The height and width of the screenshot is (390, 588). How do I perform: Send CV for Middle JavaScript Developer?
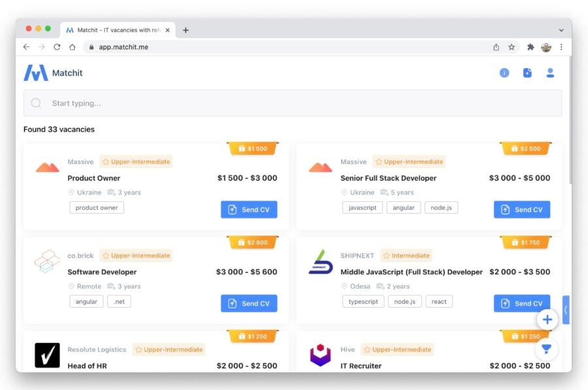tap(522, 303)
